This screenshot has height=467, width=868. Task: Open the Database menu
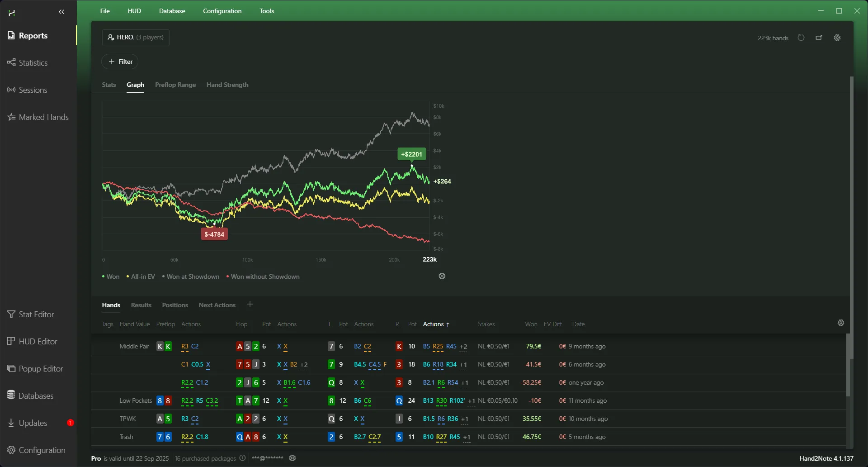click(x=172, y=11)
